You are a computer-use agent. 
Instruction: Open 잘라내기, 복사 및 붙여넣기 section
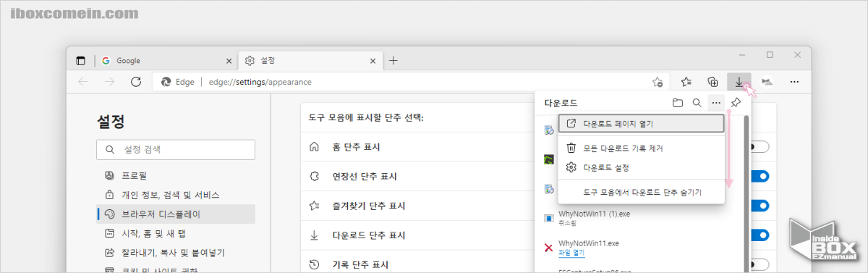(176, 253)
